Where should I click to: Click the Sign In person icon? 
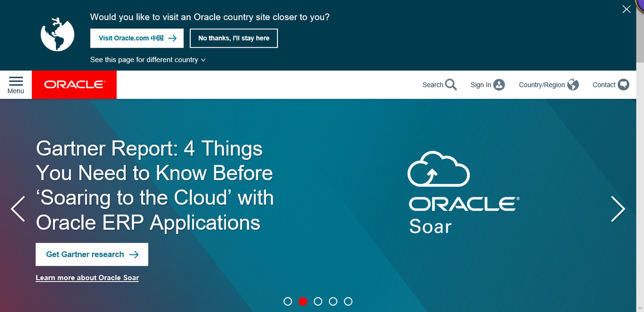(x=499, y=85)
